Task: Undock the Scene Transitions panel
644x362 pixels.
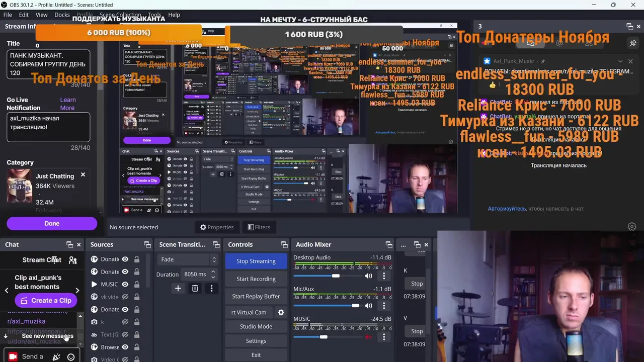Action: click(215, 245)
